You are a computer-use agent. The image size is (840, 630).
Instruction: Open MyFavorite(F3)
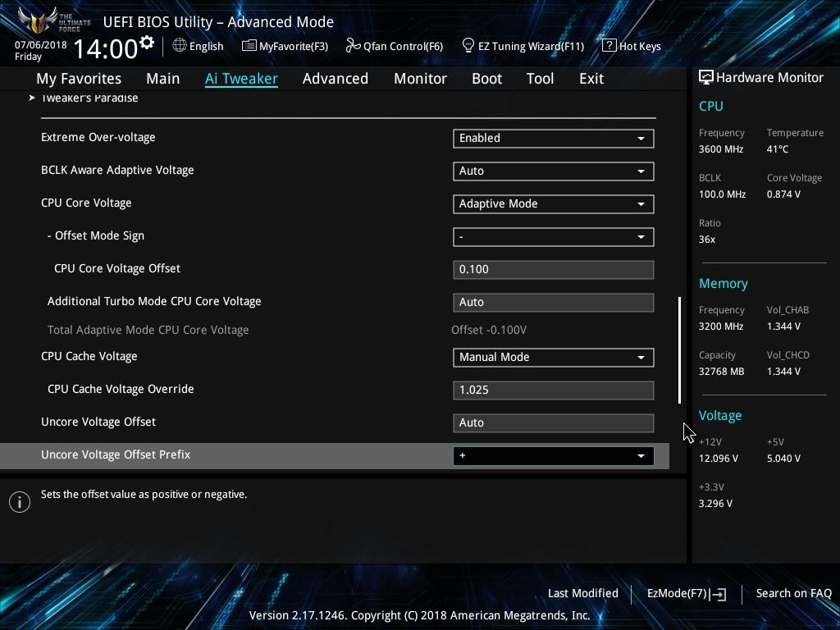pyautogui.click(x=285, y=46)
